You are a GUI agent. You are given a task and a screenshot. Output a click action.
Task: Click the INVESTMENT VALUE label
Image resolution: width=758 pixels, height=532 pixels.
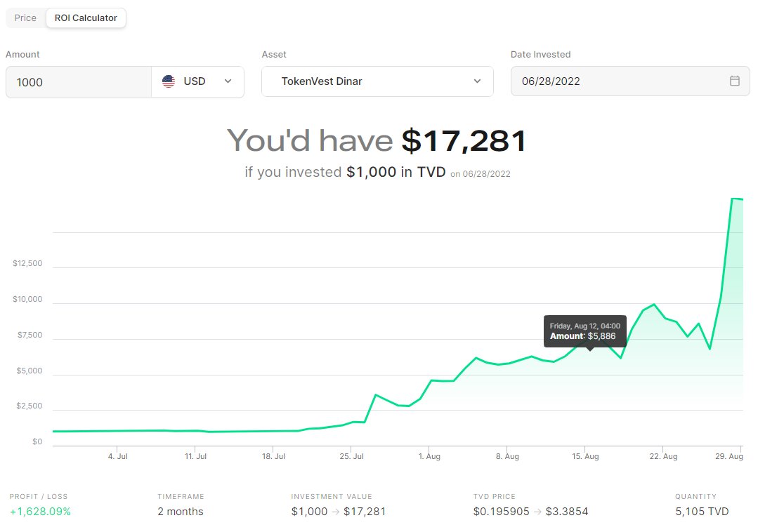click(332, 497)
